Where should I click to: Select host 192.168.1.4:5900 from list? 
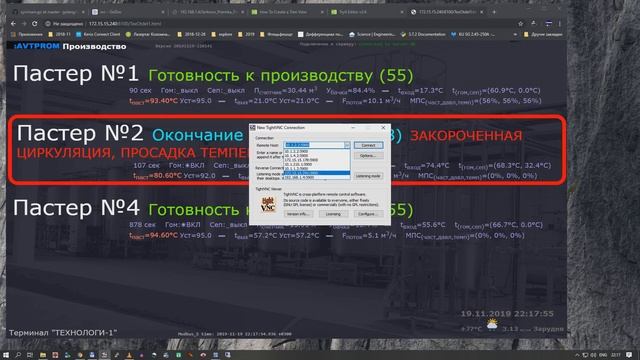tap(316, 177)
